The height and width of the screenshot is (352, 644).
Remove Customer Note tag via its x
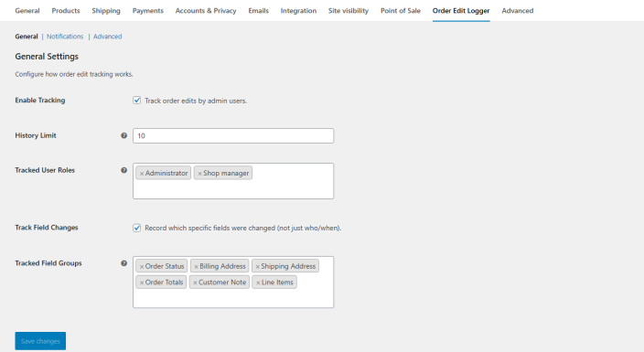click(195, 283)
